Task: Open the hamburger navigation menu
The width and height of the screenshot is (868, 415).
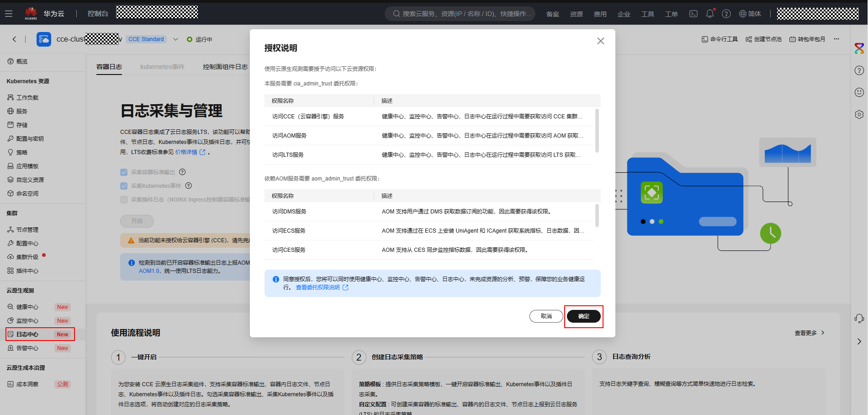Action: click(x=9, y=14)
